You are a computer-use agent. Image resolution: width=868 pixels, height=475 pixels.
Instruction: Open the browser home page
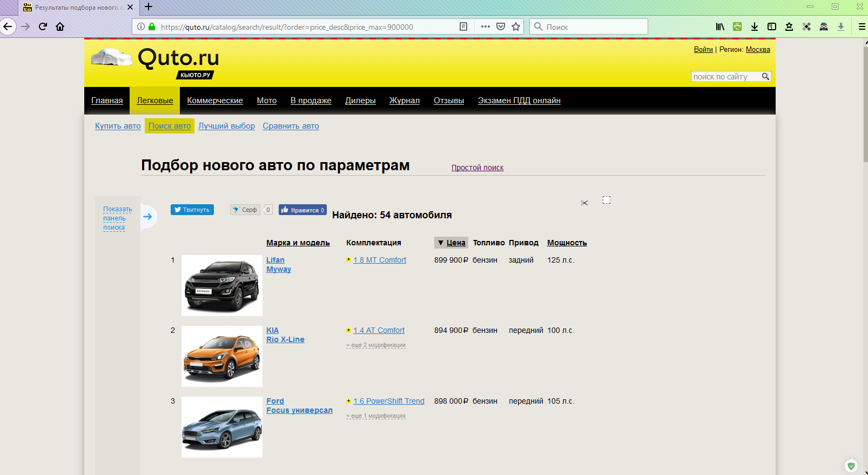(x=60, y=26)
